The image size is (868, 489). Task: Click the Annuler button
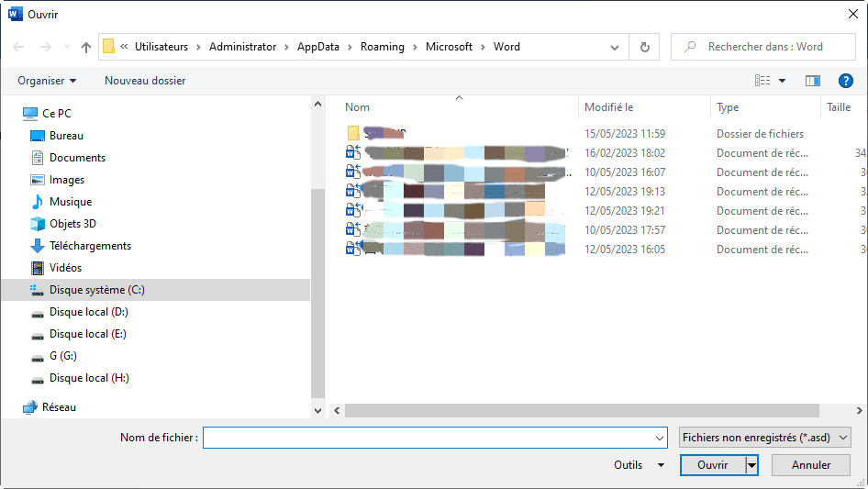tap(811, 465)
